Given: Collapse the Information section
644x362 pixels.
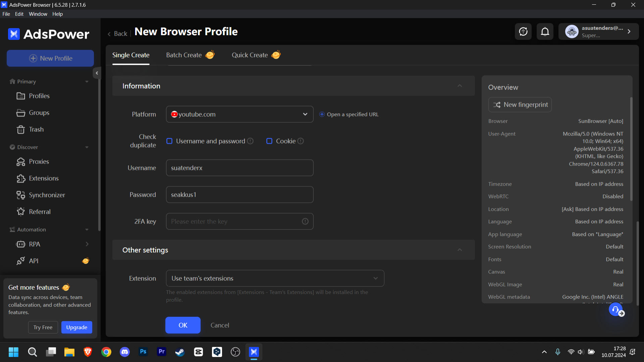Looking at the screenshot, I should 460,86.
